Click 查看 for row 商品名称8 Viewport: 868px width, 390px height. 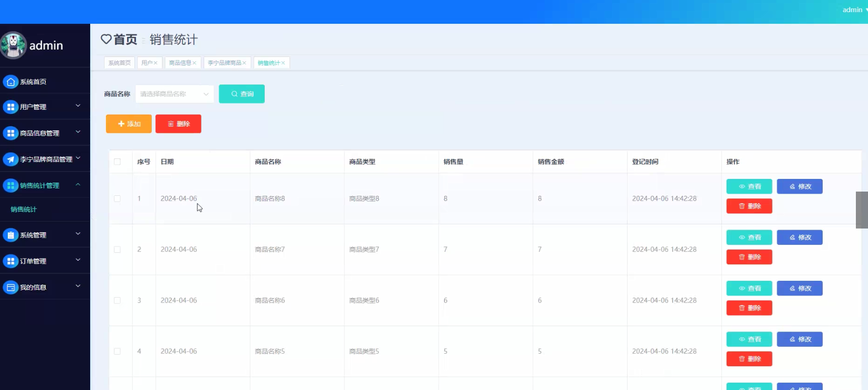(749, 186)
